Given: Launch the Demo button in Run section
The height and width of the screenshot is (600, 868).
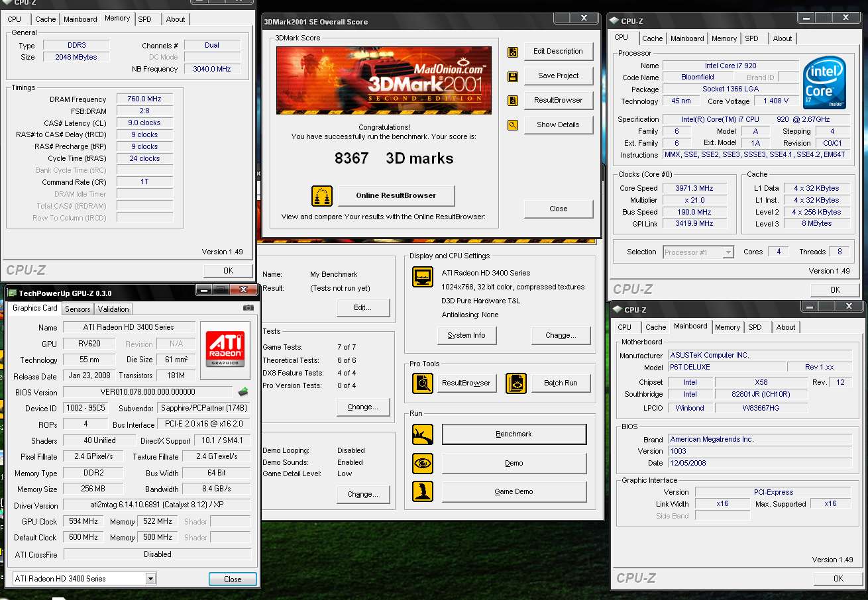Looking at the screenshot, I should [x=514, y=464].
